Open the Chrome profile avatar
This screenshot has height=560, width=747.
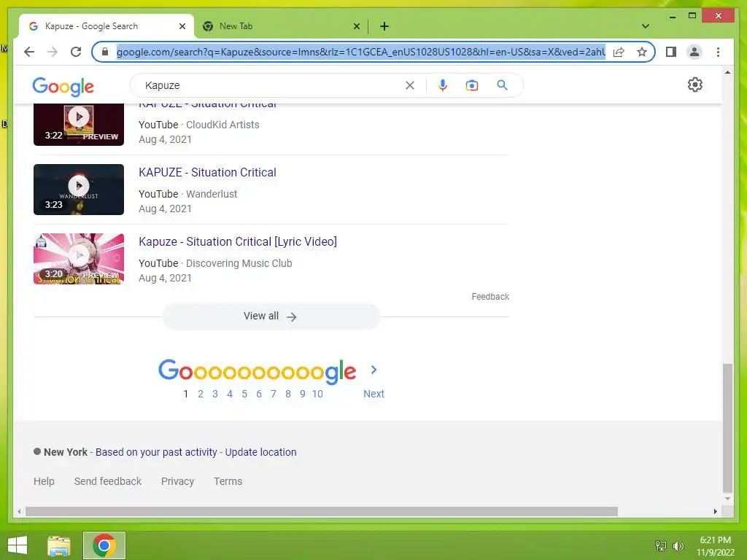(694, 52)
